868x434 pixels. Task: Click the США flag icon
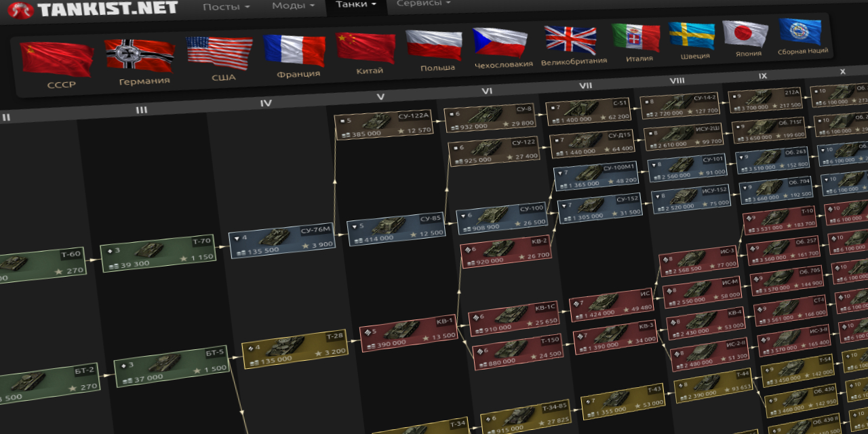pos(219,54)
